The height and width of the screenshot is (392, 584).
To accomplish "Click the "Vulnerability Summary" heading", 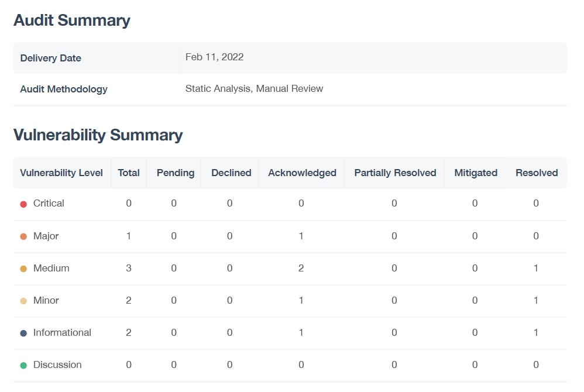I will point(98,135).
